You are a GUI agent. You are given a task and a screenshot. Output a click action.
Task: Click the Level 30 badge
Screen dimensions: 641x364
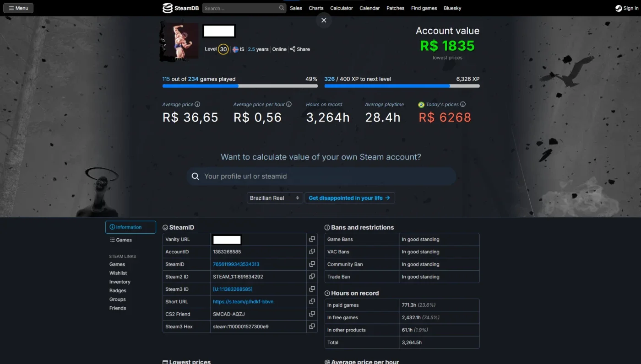point(223,49)
